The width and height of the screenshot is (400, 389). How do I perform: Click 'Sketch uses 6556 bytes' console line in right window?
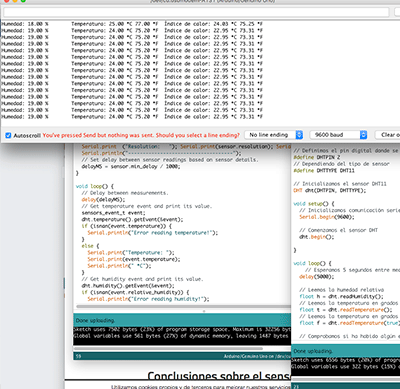[x=345, y=360]
